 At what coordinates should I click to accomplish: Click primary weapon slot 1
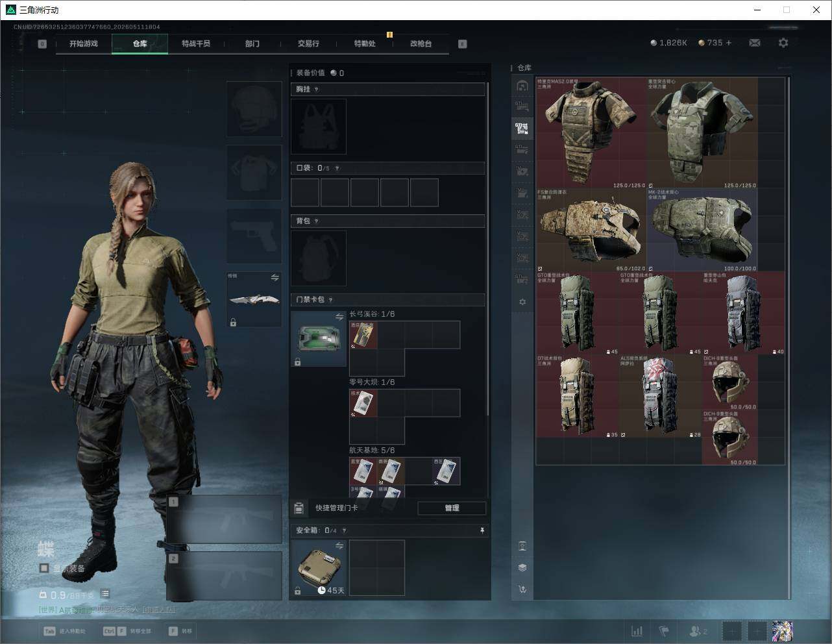225,519
